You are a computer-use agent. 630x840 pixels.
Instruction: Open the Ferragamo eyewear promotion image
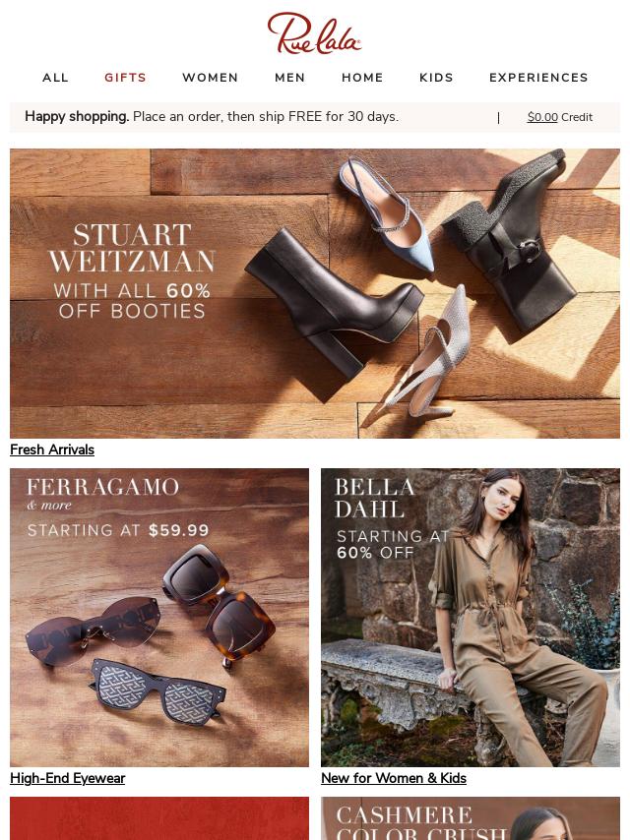[159, 618]
